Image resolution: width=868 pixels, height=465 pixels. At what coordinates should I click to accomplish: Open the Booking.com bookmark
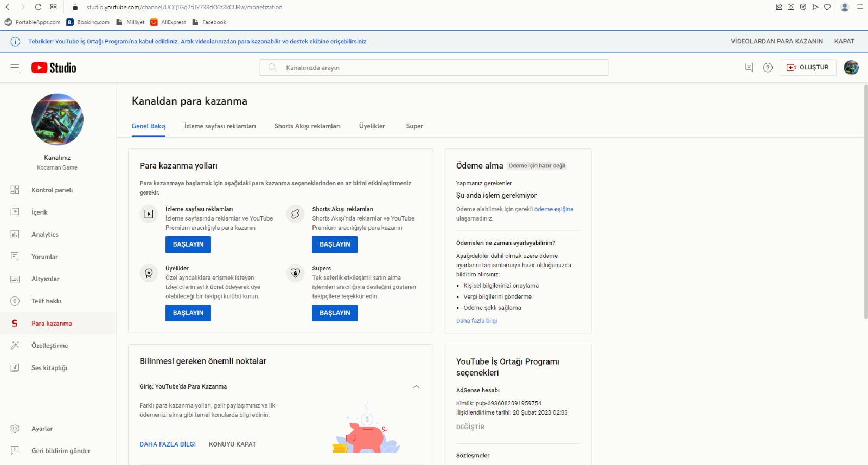88,22
